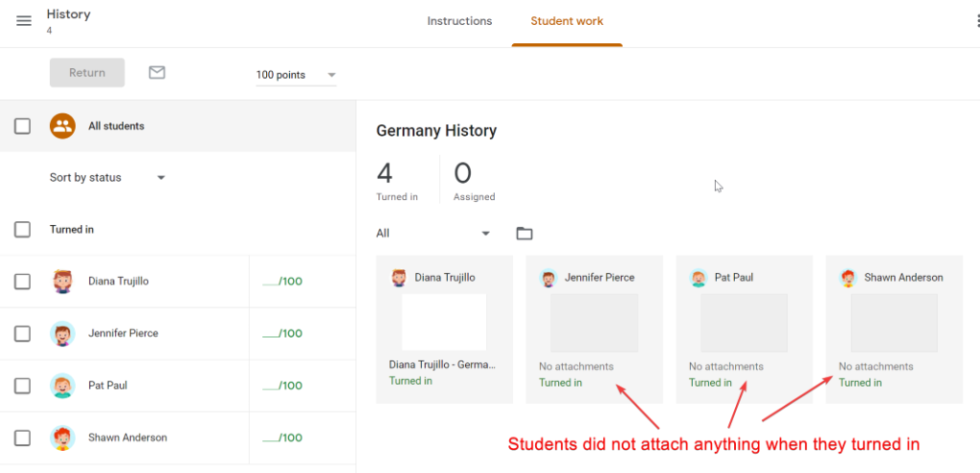Open the Drive folder icon
980x473 pixels.
[524, 234]
